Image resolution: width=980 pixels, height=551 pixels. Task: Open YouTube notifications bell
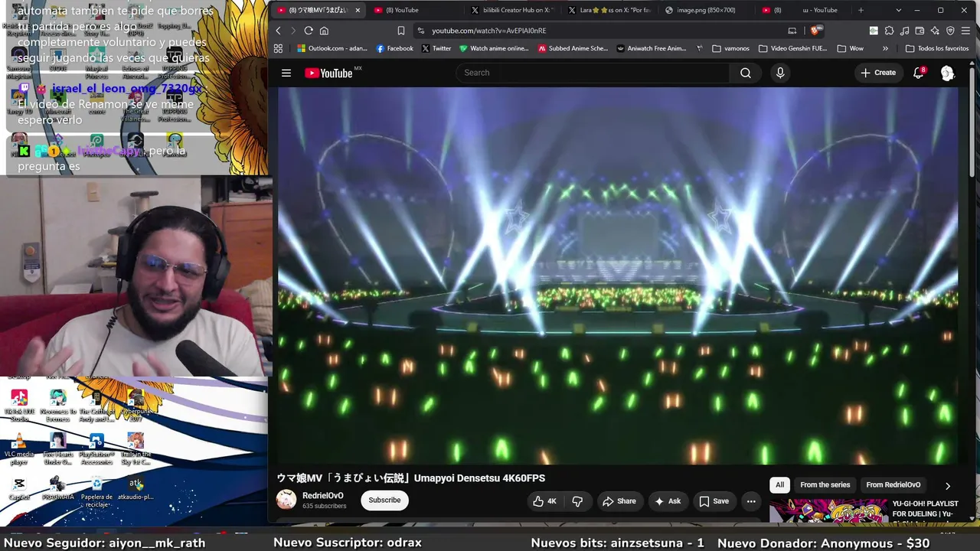pyautogui.click(x=919, y=73)
